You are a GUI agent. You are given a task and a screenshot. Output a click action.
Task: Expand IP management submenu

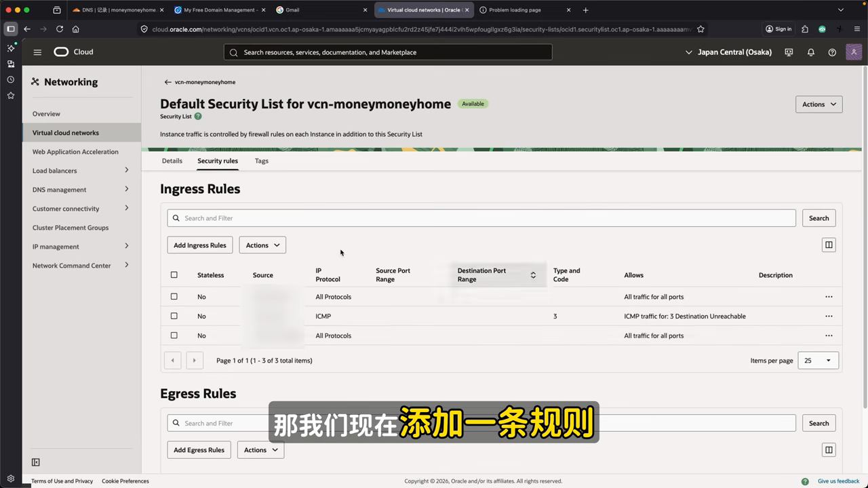tap(126, 246)
